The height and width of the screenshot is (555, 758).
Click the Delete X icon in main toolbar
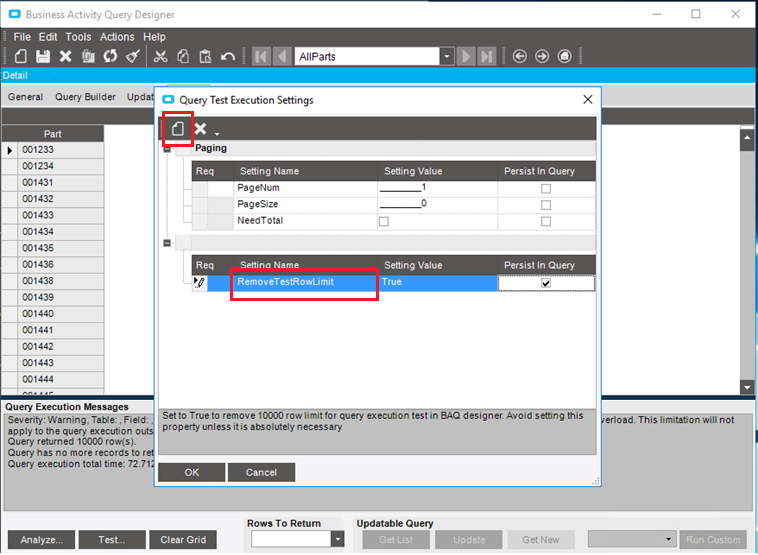point(65,57)
